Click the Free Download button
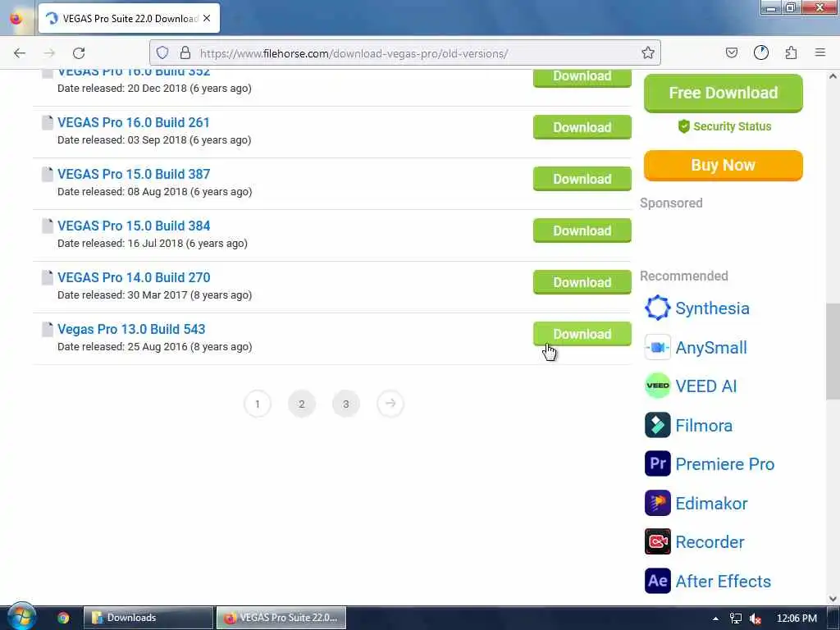This screenshot has width=840, height=630. (724, 94)
